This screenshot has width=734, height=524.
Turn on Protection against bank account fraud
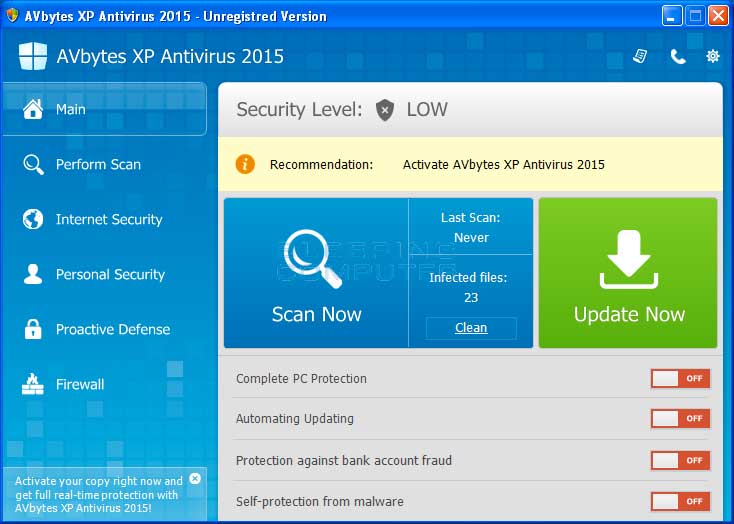(680, 460)
